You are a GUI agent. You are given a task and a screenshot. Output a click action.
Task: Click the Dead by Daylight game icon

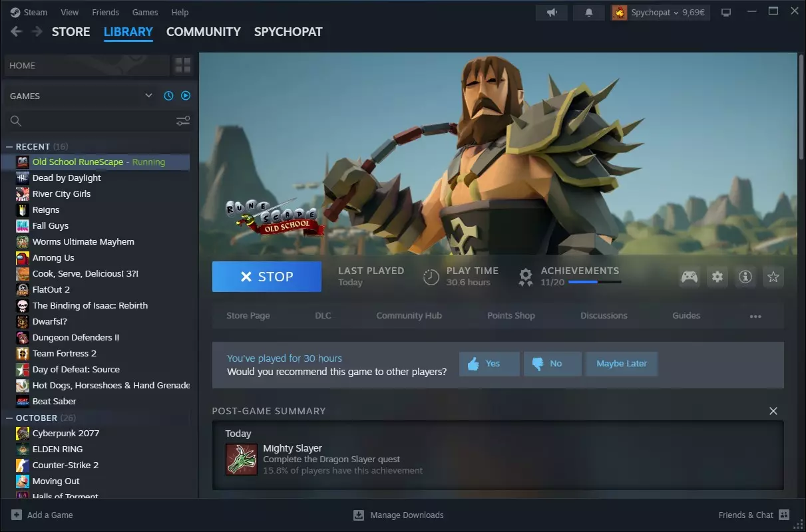[x=23, y=178]
